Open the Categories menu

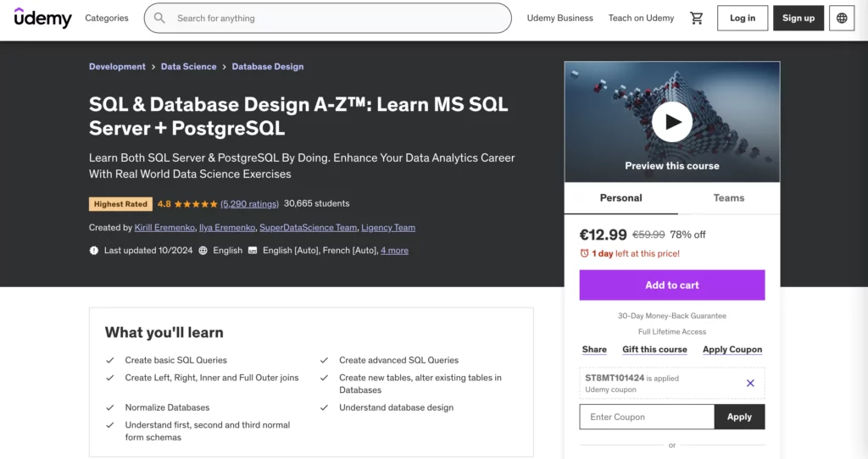[x=106, y=18]
